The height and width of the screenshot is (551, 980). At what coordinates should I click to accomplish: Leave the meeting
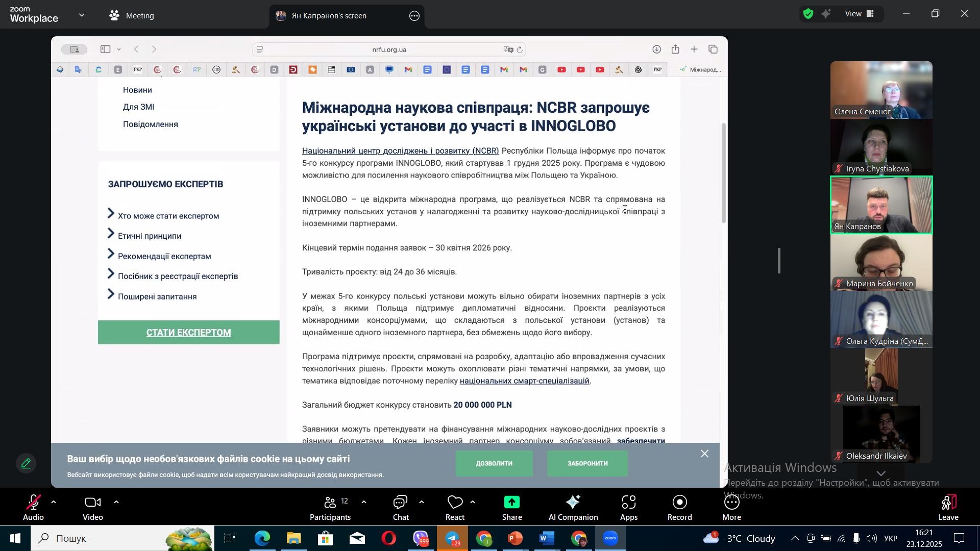(948, 508)
